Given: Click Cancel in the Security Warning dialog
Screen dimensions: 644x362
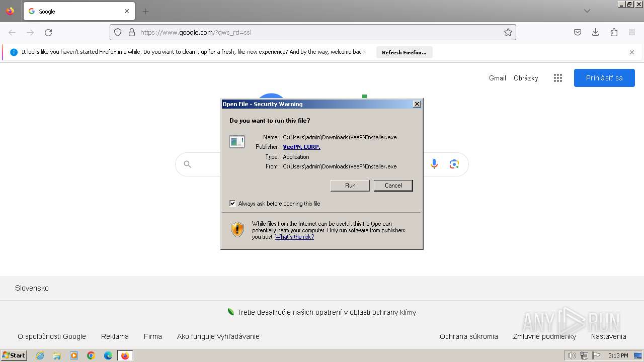Looking at the screenshot, I should click(x=393, y=186).
